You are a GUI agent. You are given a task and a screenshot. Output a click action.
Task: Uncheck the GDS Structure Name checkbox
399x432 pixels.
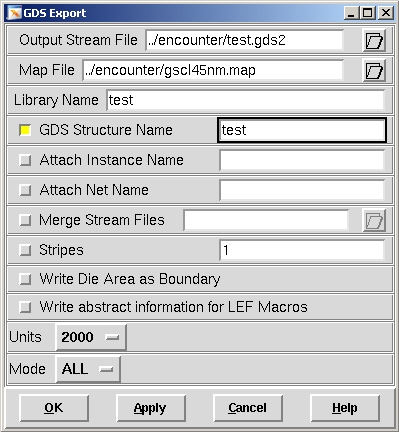click(25, 130)
